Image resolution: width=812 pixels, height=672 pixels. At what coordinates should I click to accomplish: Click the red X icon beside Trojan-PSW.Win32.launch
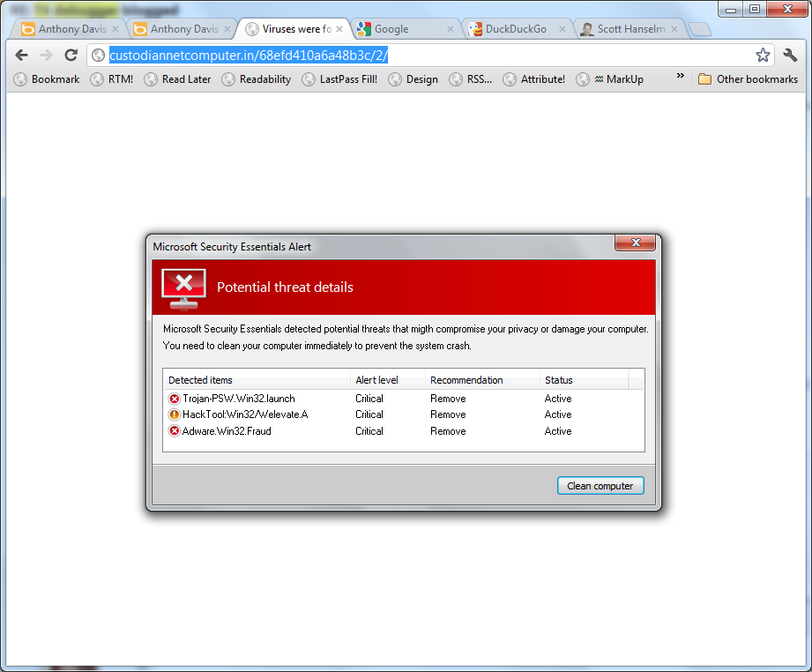tap(175, 399)
